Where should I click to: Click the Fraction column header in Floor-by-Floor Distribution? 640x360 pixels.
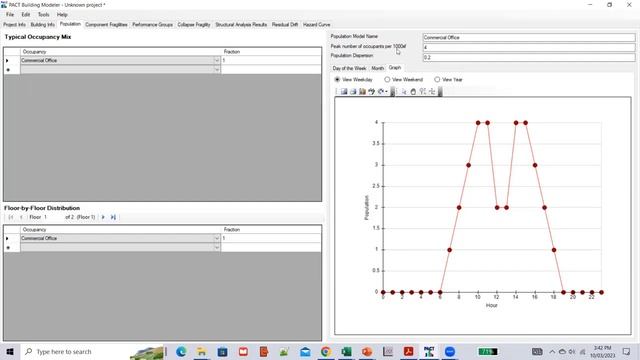(x=271, y=230)
